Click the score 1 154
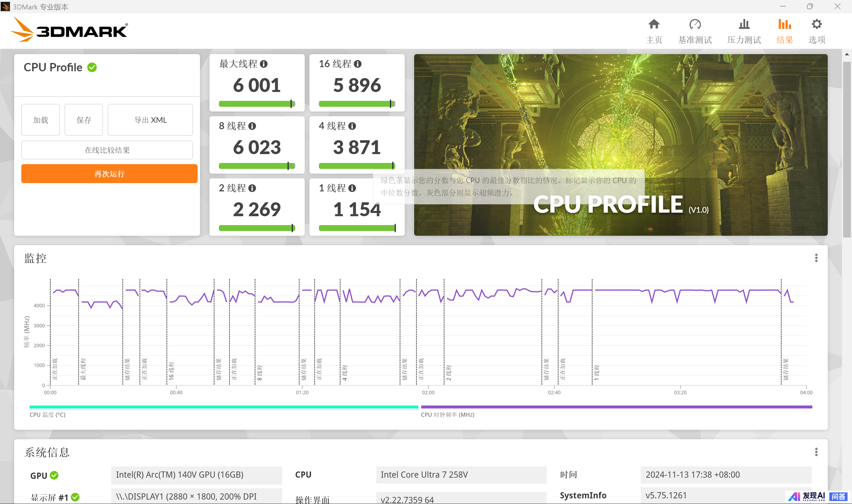This screenshot has height=504, width=852. click(357, 209)
